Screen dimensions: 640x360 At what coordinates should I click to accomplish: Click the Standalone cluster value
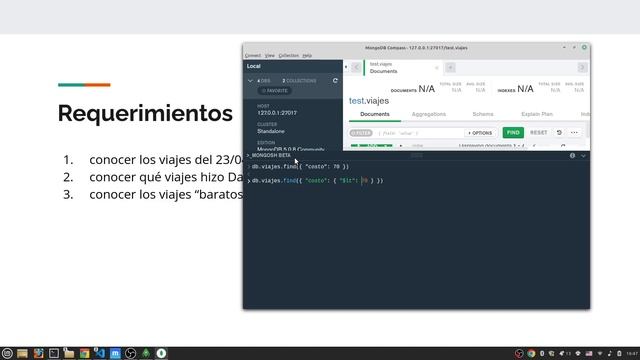click(x=271, y=131)
